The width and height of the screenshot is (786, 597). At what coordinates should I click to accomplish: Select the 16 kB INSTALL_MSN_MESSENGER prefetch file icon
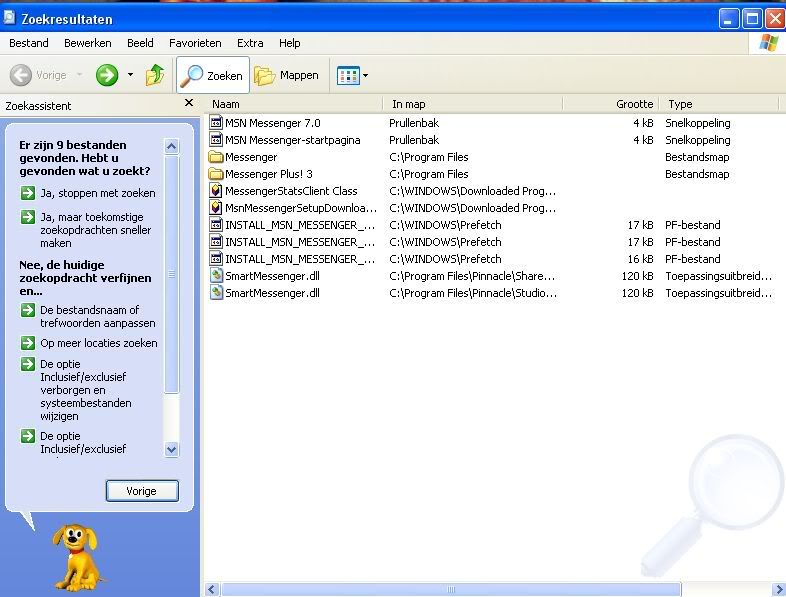[x=216, y=259]
